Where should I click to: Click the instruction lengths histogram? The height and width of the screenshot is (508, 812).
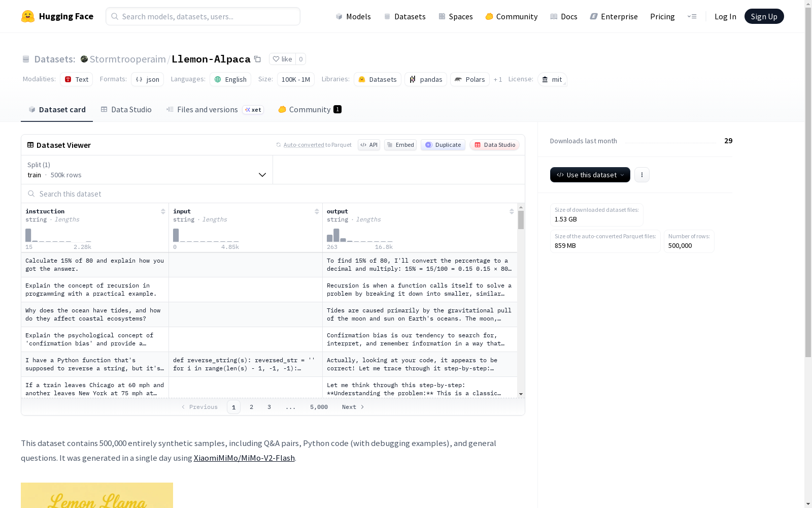coord(58,235)
